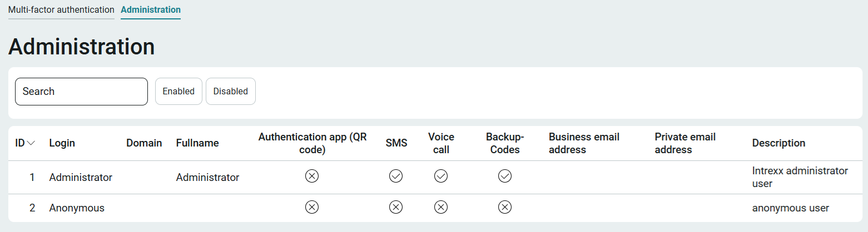This screenshot has width=868, height=232.
Task: Click Administrator's SMS checkmark icon
Action: pyautogui.click(x=396, y=176)
